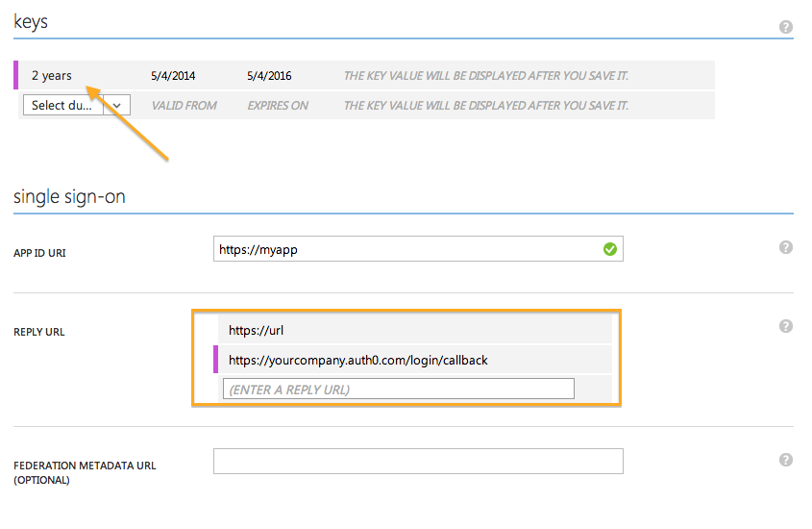Click the 5/4/2014 valid from date
Screen dimensions: 812x529
[x=173, y=76]
